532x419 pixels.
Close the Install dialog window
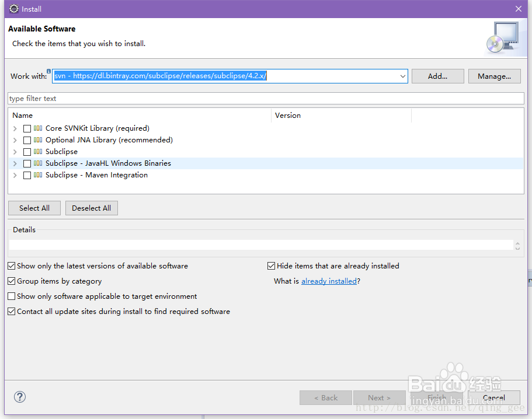pos(519,9)
